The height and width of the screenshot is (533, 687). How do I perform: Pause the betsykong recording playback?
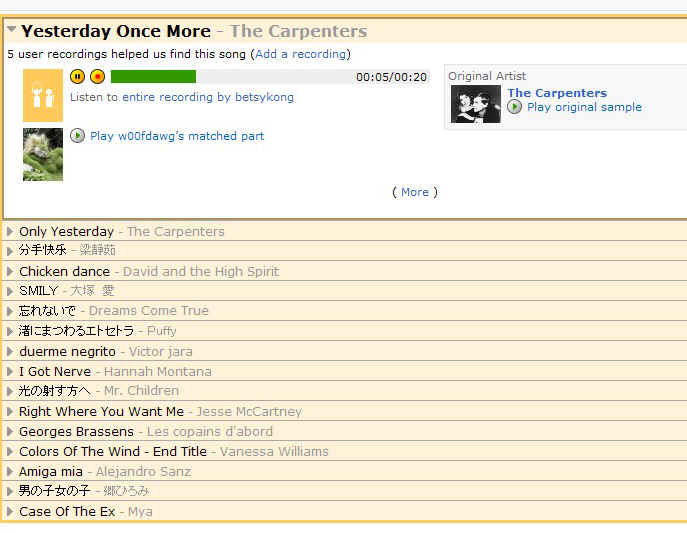click(x=78, y=77)
